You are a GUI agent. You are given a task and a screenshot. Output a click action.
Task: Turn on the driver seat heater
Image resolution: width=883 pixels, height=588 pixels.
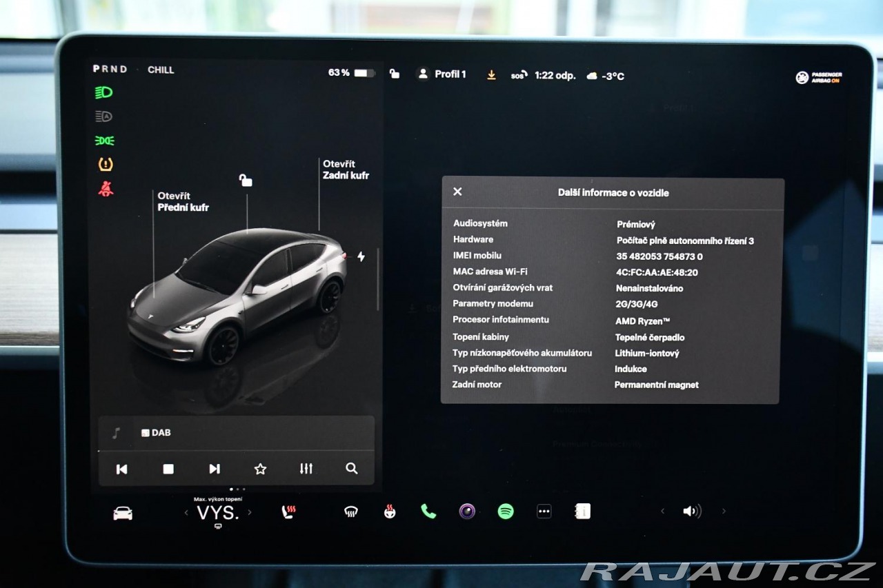click(x=289, y=511)
